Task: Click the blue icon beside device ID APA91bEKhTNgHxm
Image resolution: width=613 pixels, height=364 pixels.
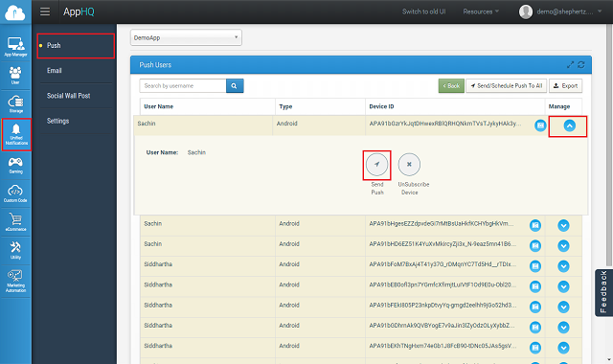Action: point(535,348)
